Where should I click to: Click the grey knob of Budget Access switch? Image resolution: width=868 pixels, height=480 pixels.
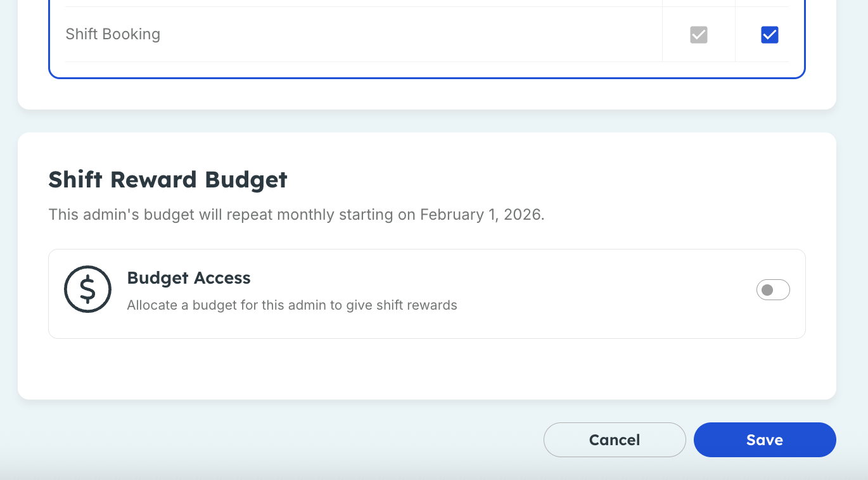click(x=767, y=290)
